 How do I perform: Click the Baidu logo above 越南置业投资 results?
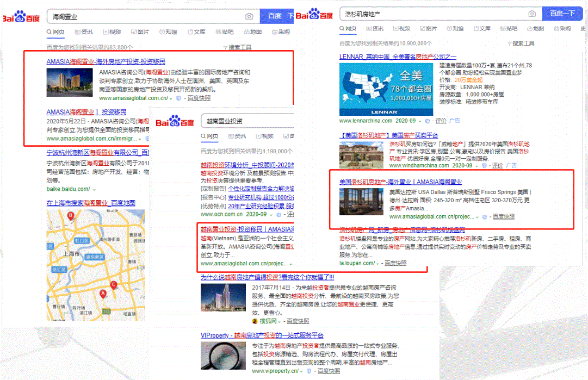pos(174,121)
